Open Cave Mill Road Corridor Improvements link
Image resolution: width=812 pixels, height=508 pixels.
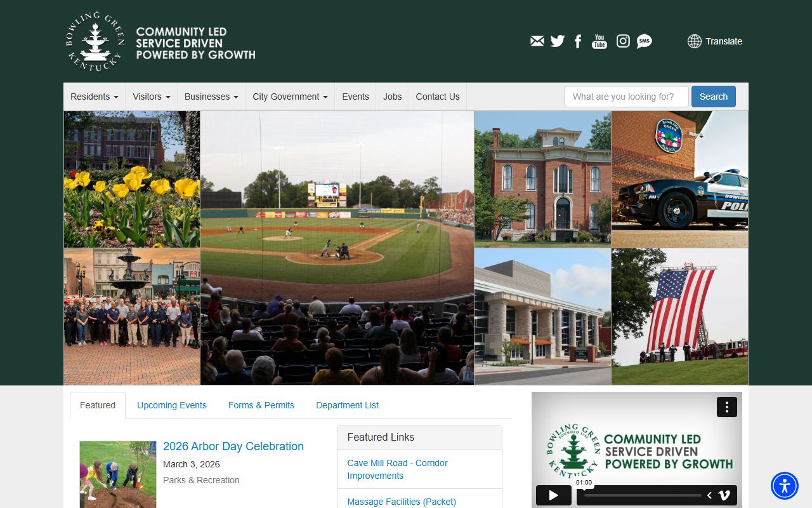click(398, 469)
